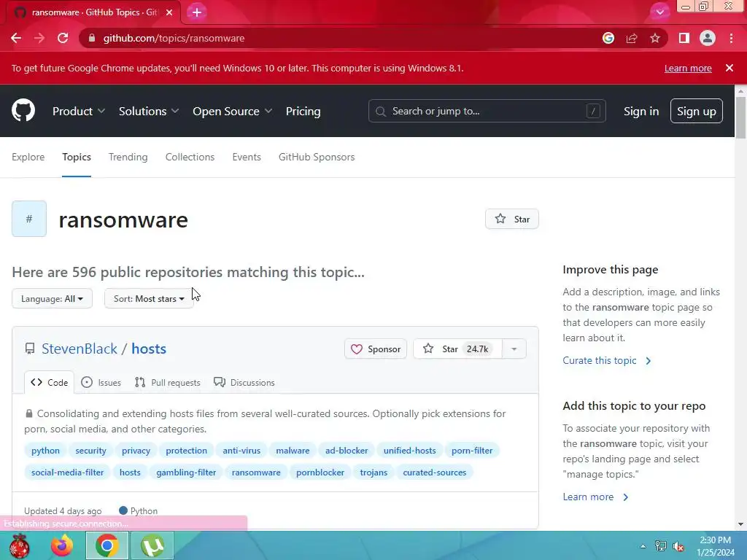This screenshot has width=747, height=560.
Task: Expand the Open Source menu
Action: (233, 111)
